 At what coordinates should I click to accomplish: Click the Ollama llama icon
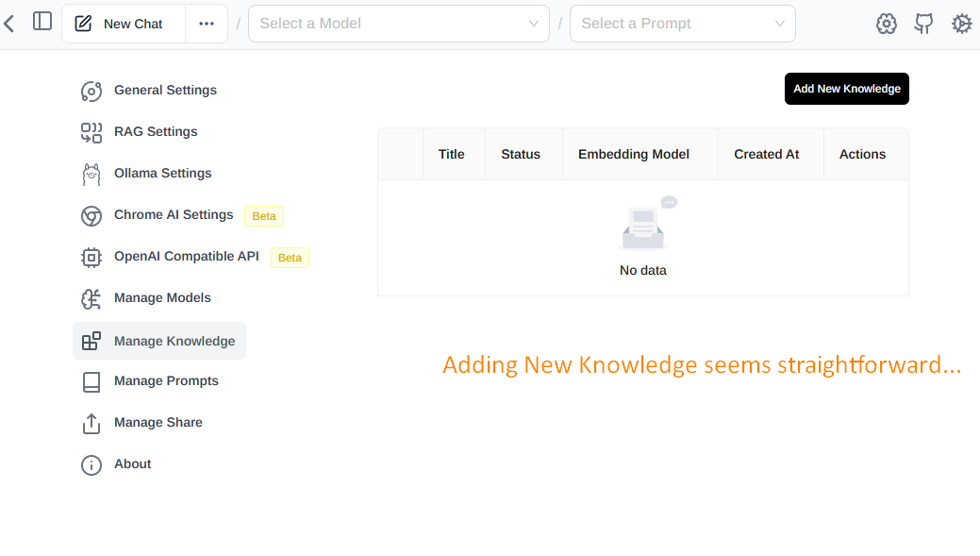coord(91,174)
